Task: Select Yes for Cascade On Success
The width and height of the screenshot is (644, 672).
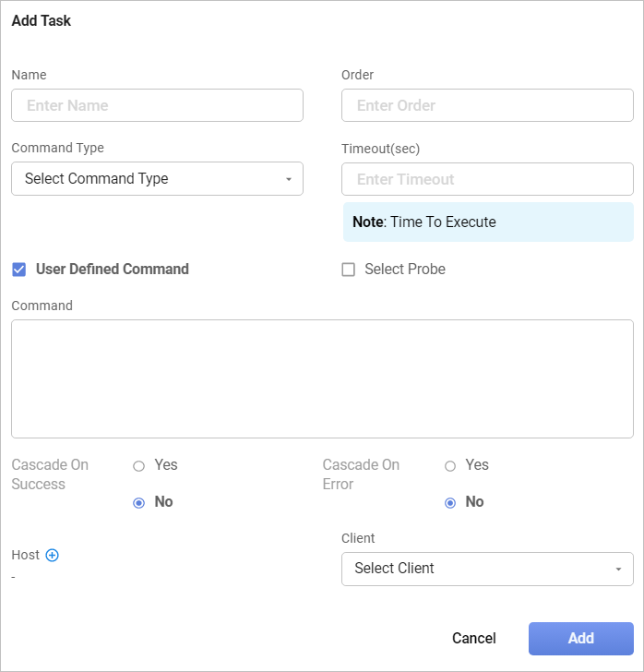Action: pos(139,466)
